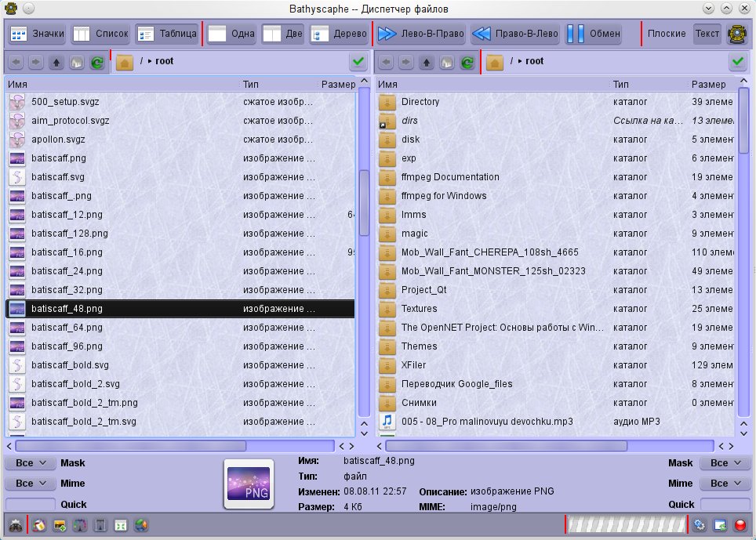Select the Дерево tree layout

click(x=339, y=34)
